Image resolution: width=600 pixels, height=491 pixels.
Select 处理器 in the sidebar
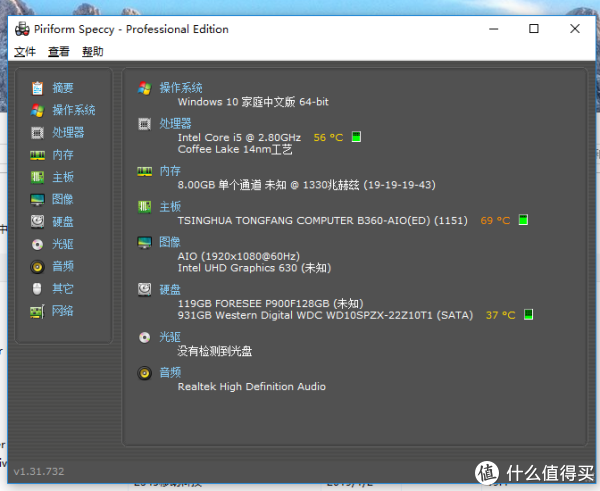(68, 133)
